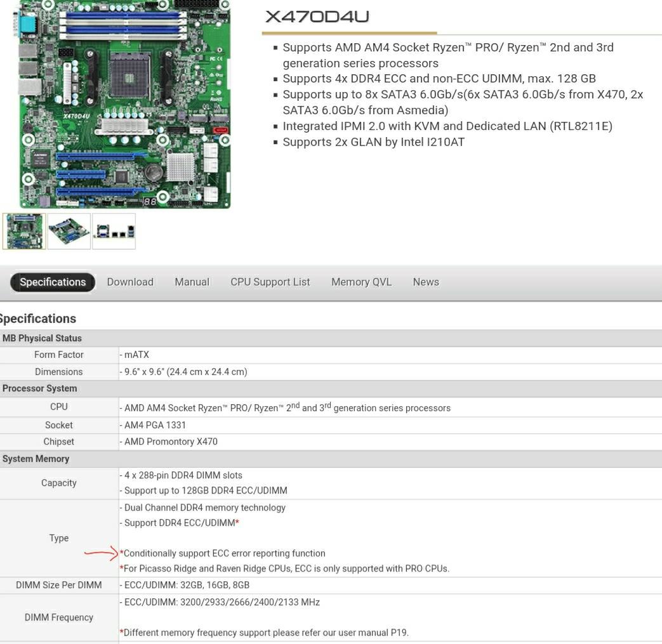Click '4 x 288-pin DDR4 DIMM slots' text
This screenshot has width=662, height=644.
click(x=181, y=476)
